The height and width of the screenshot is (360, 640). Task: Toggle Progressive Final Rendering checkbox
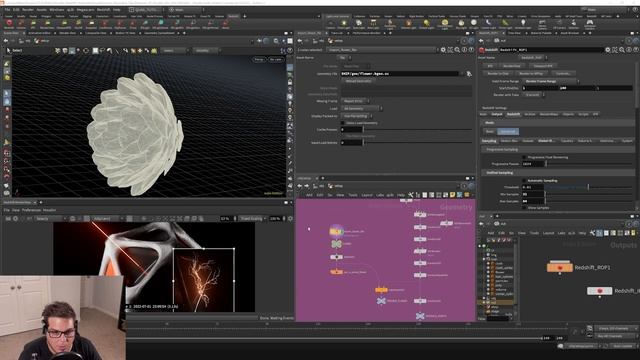(x=524, y=157)
